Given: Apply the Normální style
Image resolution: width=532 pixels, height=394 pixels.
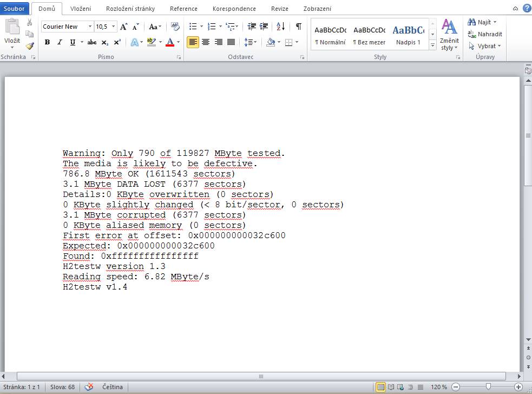Looking at the screenshot, I should [331, 35].
